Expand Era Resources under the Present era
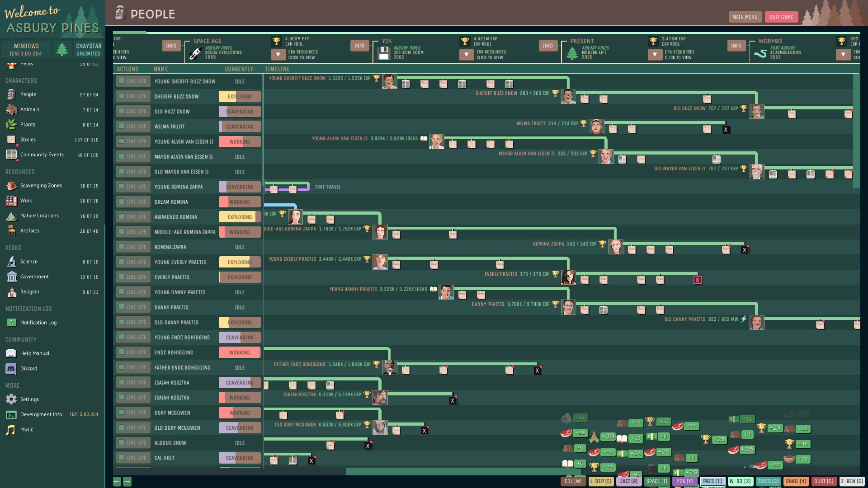This screenshot has height=488, width=868. tap(655, 54)
